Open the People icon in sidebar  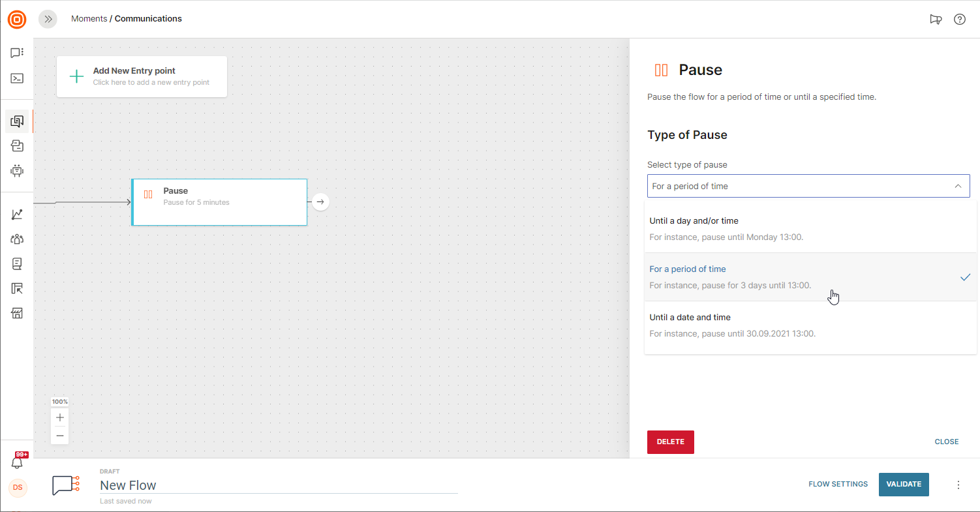pyautogui.click(x=17, y=239)
